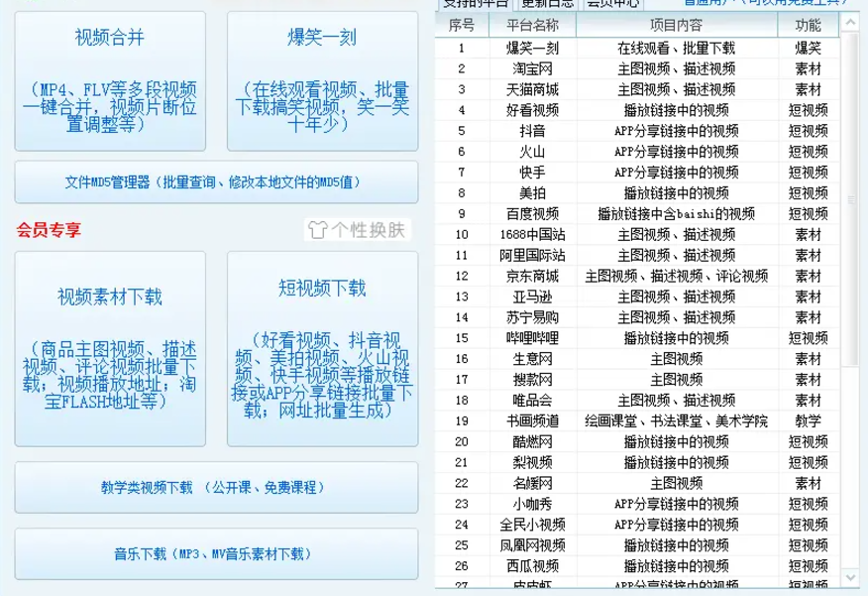Viewport: 868px width, 596px height.
Task: Click the 快手 platform name
Action: [x=532, y=173]
